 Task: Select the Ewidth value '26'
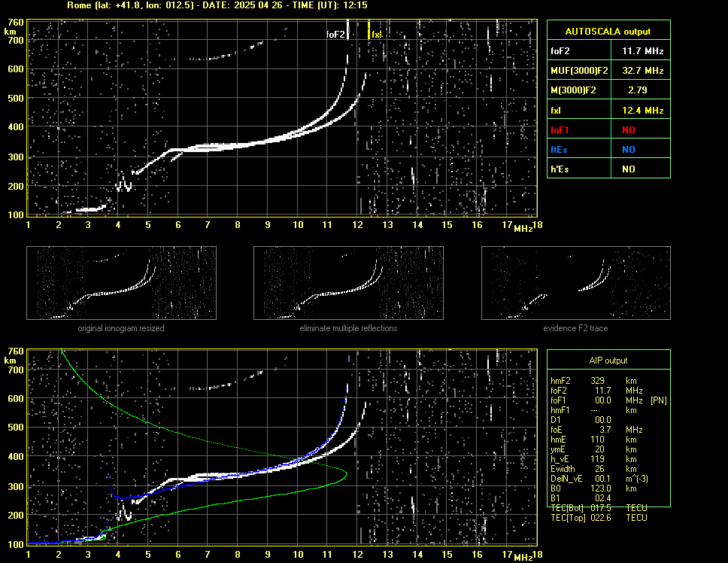[x=600, y=469]
